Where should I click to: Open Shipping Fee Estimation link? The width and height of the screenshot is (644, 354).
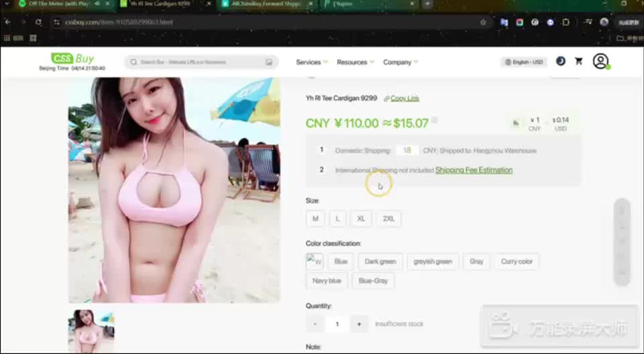point(474,170)
